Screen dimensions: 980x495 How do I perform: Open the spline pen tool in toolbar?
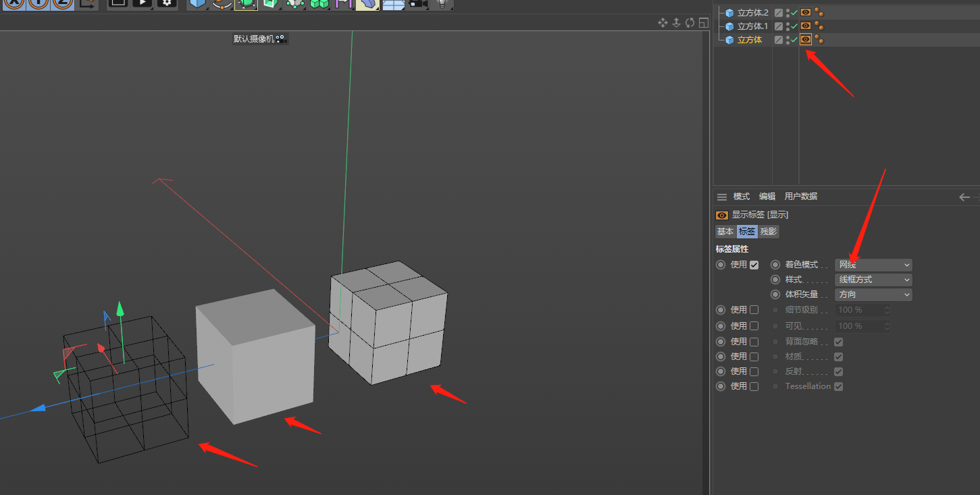(222, 3)
